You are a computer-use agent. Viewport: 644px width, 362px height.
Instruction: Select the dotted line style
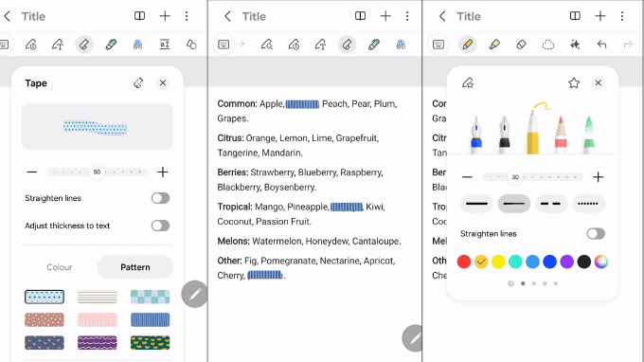(588, 204)
